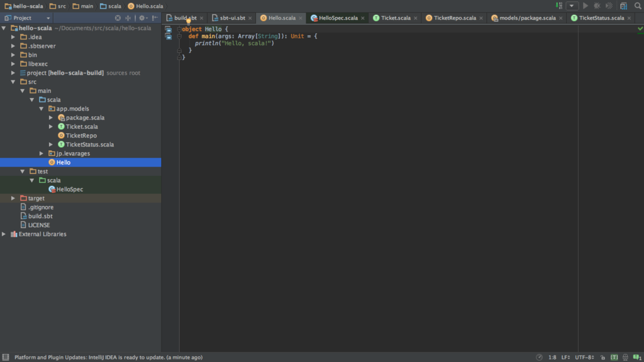644x362 pixels.
Task: Click the 1:8 cursor position indicator
Action: [x=552, y=358]
